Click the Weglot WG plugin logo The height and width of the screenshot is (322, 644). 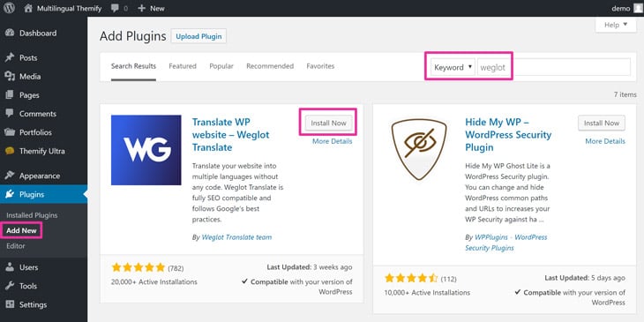click(x=146, y=150)
